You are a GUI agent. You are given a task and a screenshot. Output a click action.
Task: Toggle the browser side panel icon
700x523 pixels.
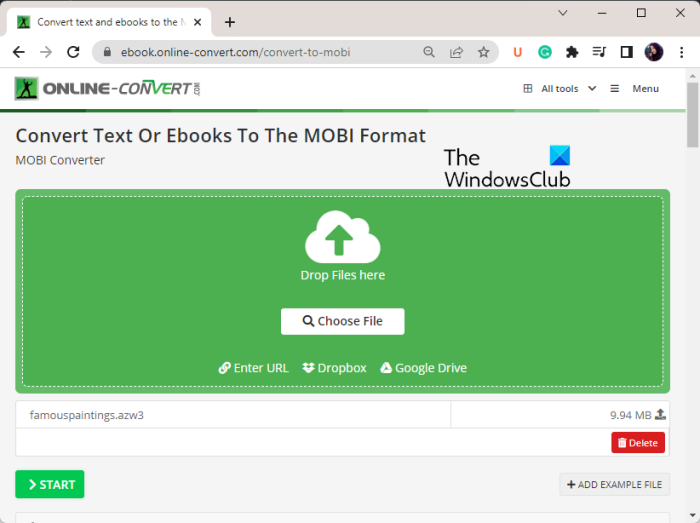[x=626, y=52]
